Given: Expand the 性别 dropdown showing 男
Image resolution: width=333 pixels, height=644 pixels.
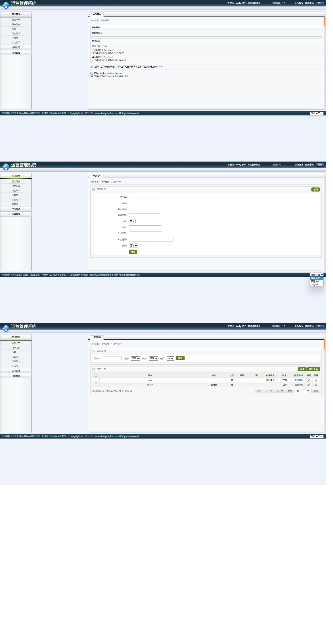Looking at the screenshot, I should click(x=132, y=221).
